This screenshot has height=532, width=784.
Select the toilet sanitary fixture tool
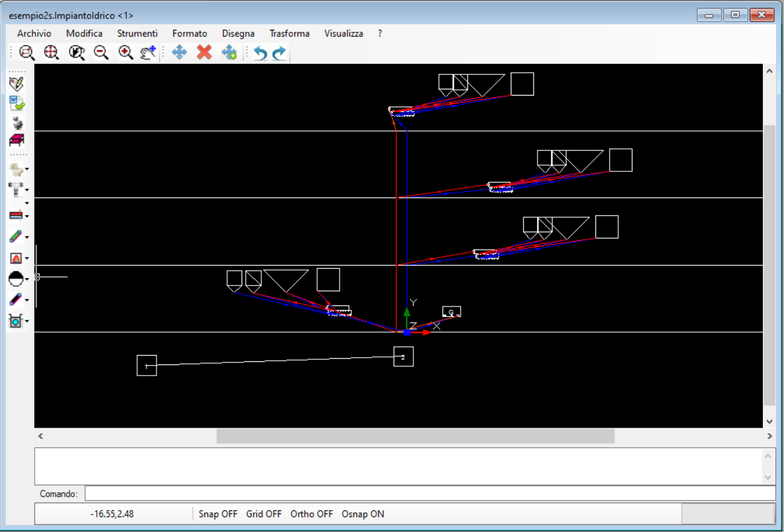[x=16, y=169]
